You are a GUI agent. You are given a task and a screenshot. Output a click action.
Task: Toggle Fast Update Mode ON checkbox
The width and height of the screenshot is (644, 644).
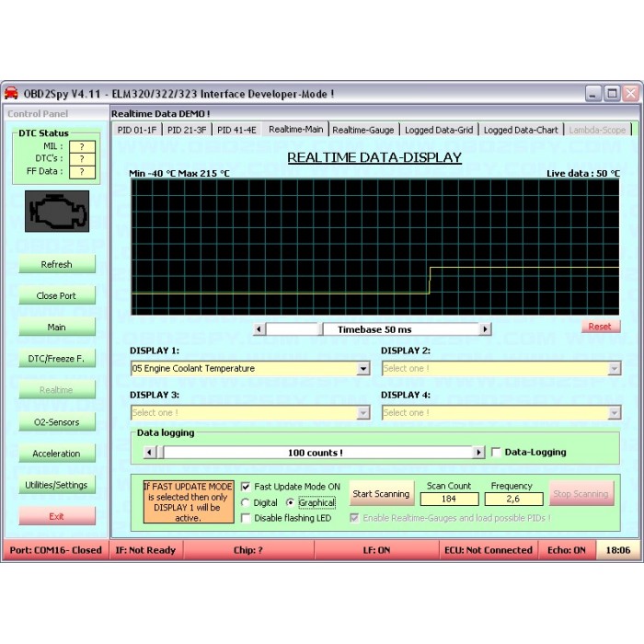click(246, 487)
